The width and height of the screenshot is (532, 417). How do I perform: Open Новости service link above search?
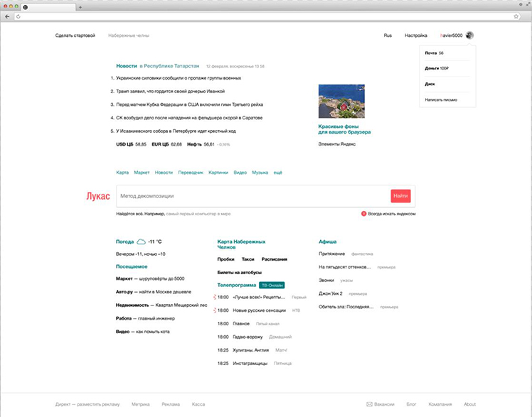(x=164, y=173)
